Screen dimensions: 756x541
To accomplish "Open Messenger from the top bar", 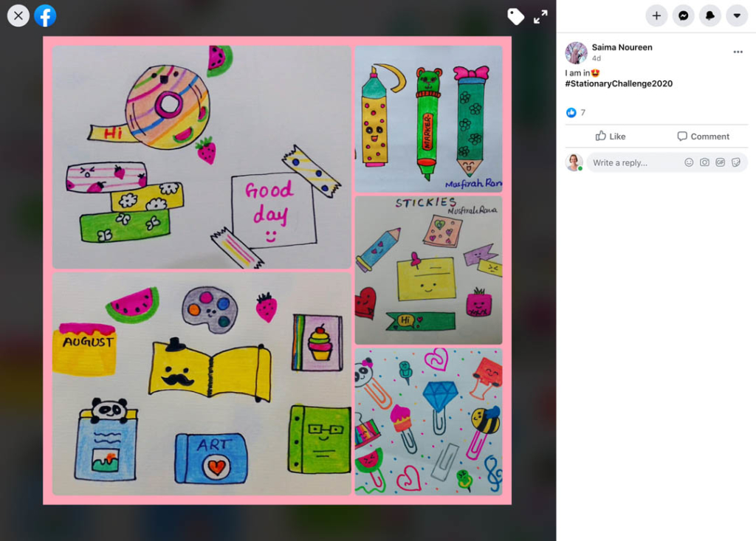I will pos(683,15).
